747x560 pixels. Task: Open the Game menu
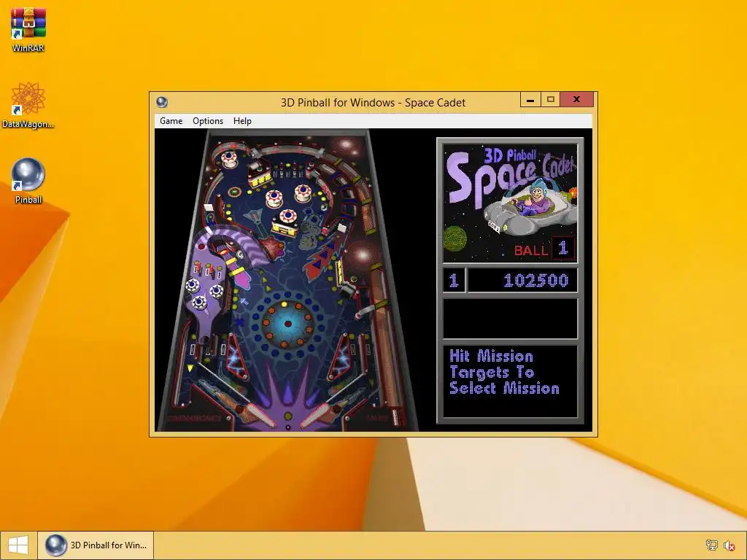click(x=171, y=121)
